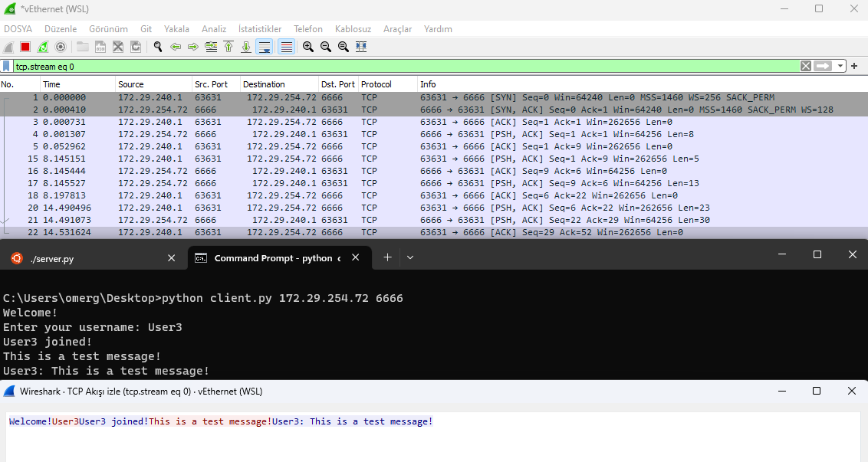
Task: Restart the current capture
Action: click(43, 47)
